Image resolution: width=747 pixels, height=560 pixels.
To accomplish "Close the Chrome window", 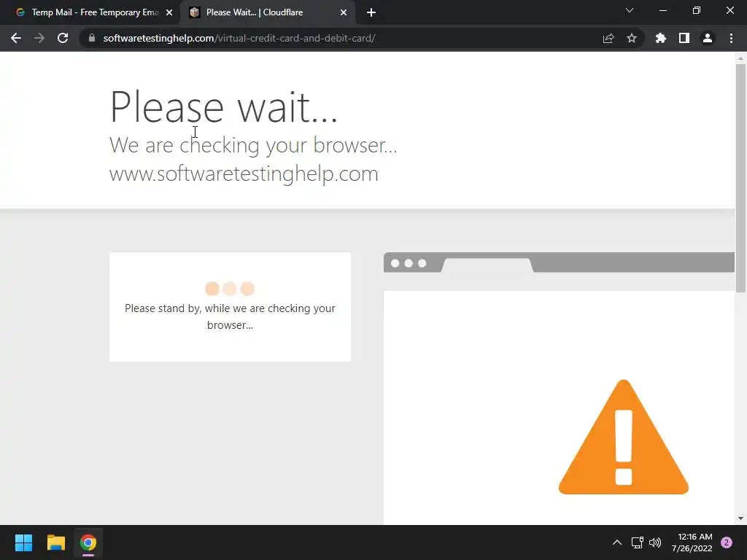I will (729, 10).
